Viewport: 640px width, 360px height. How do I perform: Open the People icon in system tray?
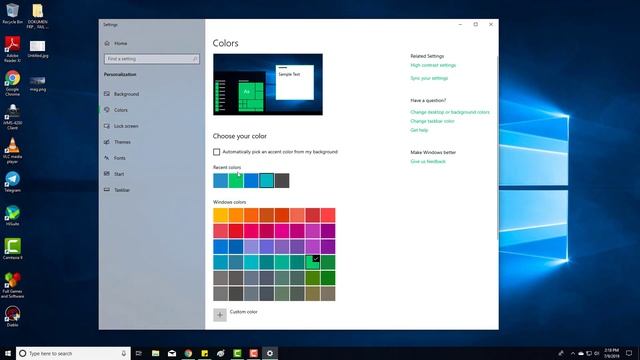pyautogui.click(x=561, y=353)
